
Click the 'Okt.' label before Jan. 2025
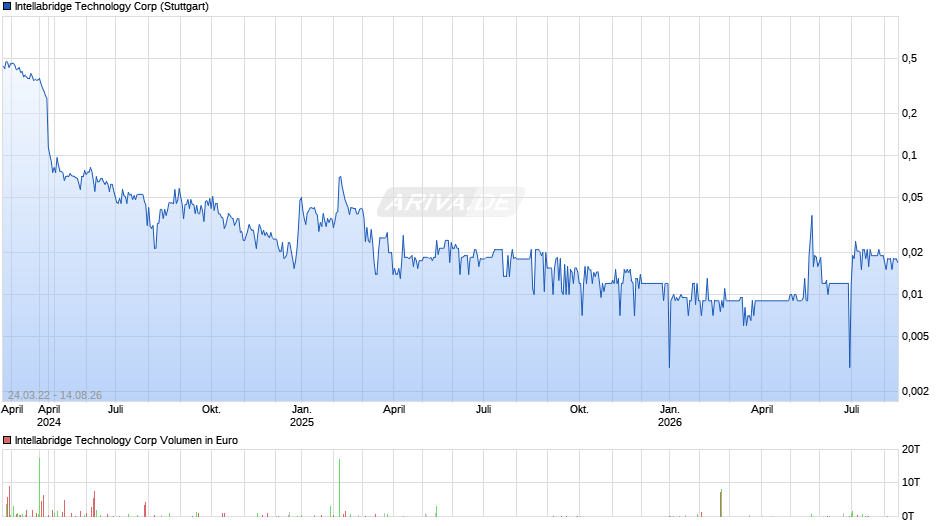tap(211, 409)
